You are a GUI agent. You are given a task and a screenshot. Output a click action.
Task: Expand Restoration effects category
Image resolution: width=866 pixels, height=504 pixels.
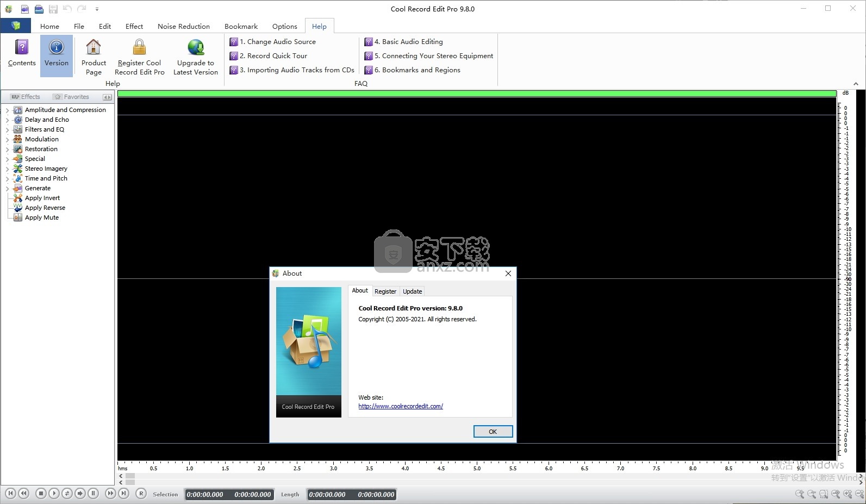(x=8, y=149)
